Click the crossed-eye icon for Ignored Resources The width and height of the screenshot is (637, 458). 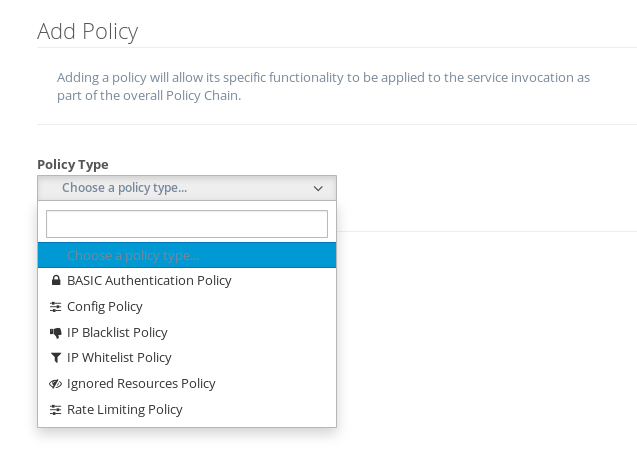55,384
